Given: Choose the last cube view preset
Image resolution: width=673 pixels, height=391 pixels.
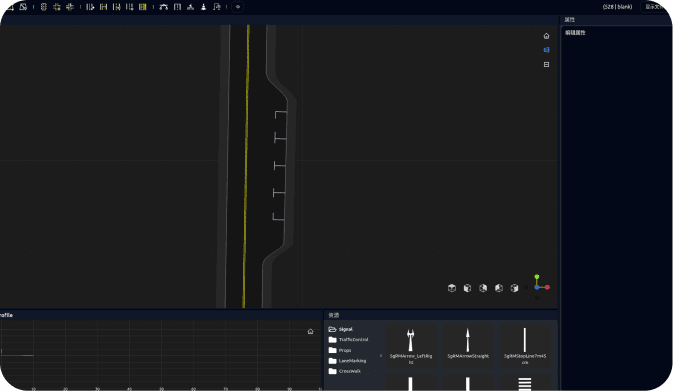Looking at the screenshot, I should coord(514,288).
